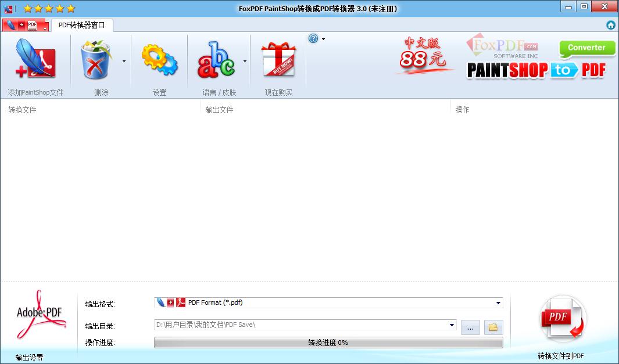Open the 输出格式 format dropdown
This screenshot has width=619, height=364.
pos(498,302)
